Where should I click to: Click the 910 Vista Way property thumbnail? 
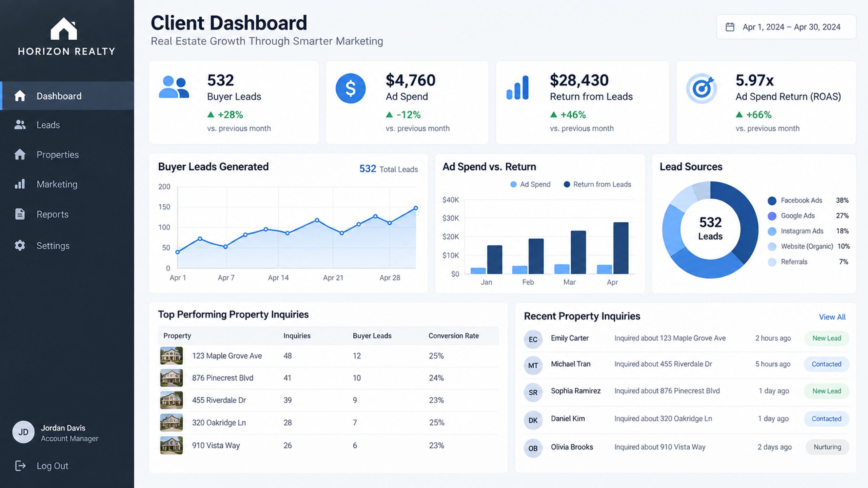pos(171,445)
